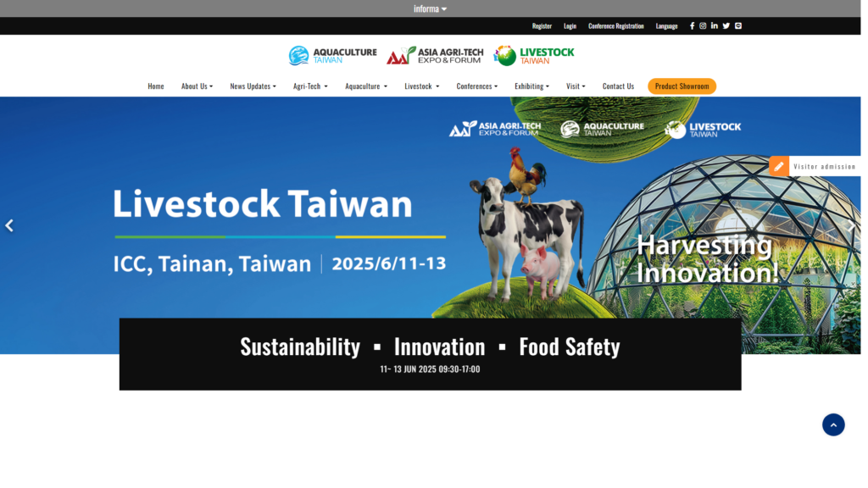Open the last social icon after Twitter
Viewport: 868px width, 488px height.
point(738,26)
